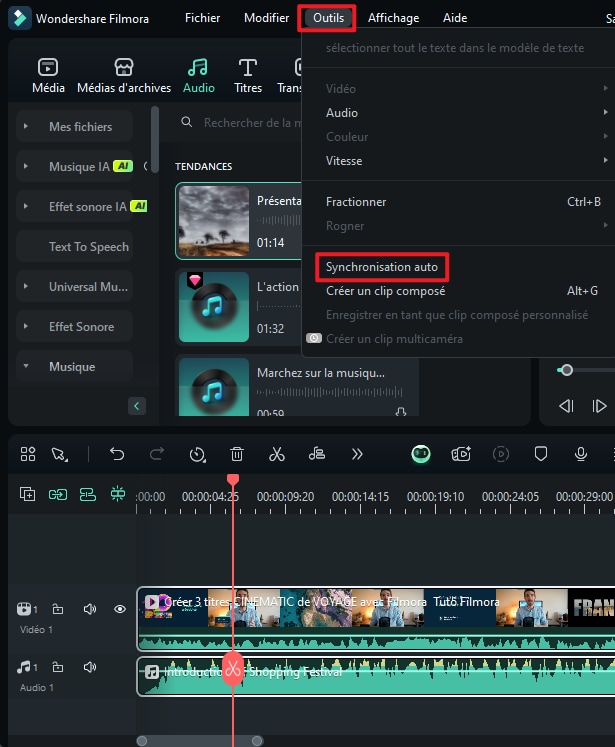The width and height of the screenshot is (615, 747).
Task: Open the green AI assistant icon
Action: (421, 454)
